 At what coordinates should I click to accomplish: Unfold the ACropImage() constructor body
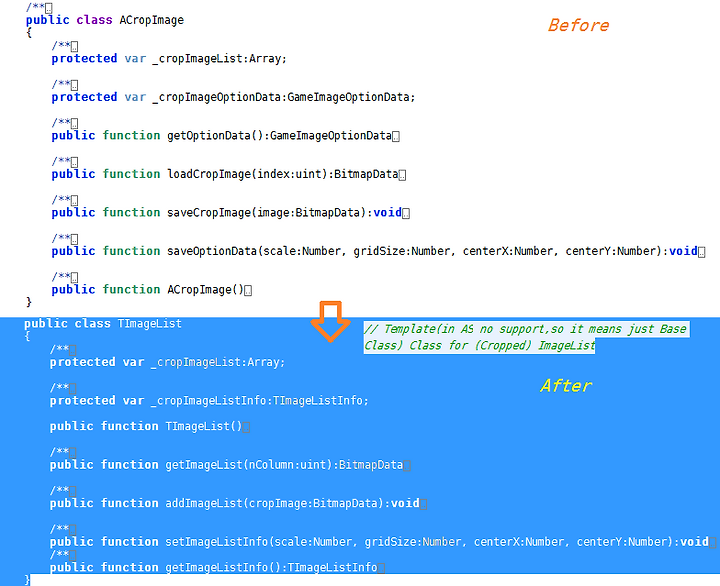tap(248, 291)
